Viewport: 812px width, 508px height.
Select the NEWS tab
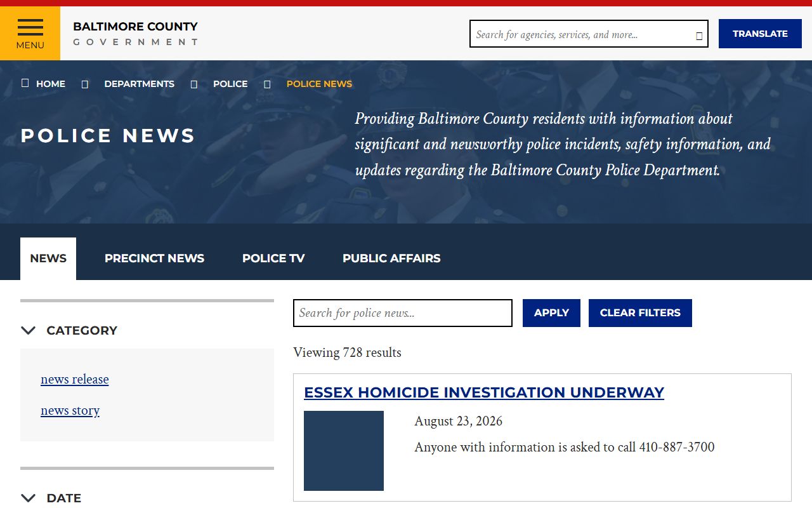point(48,258)
